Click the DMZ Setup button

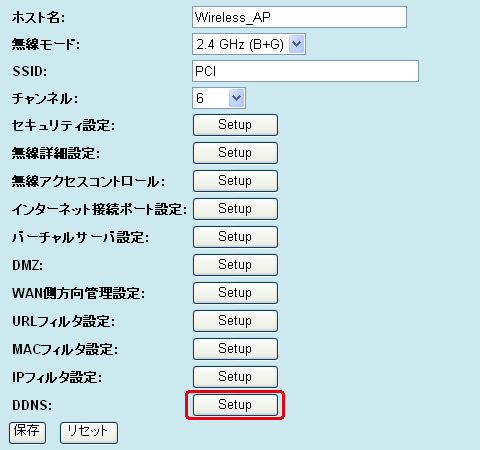(x=235, y=265)
